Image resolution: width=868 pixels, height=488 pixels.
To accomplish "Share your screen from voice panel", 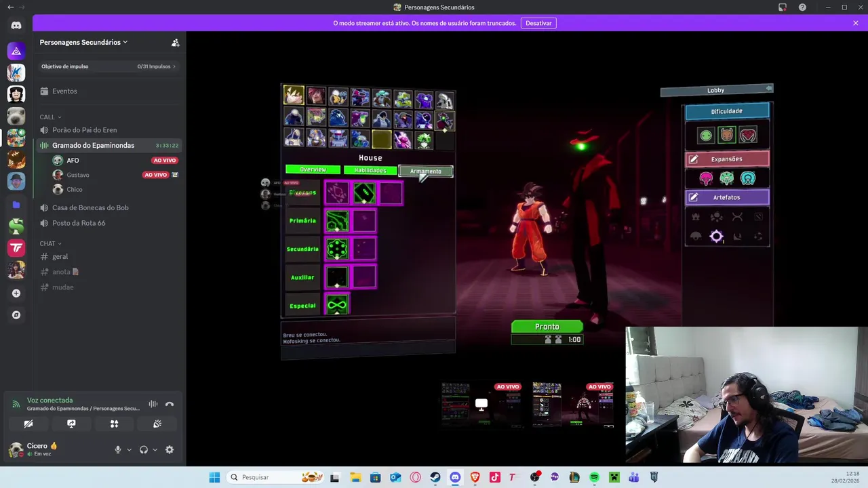I will coord(71,424).
